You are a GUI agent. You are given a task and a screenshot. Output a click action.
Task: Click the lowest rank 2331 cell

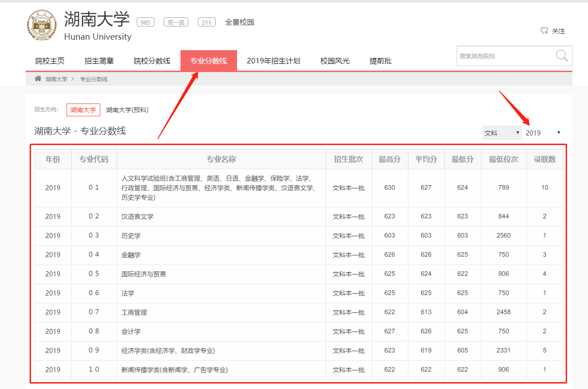coord(504,351)
